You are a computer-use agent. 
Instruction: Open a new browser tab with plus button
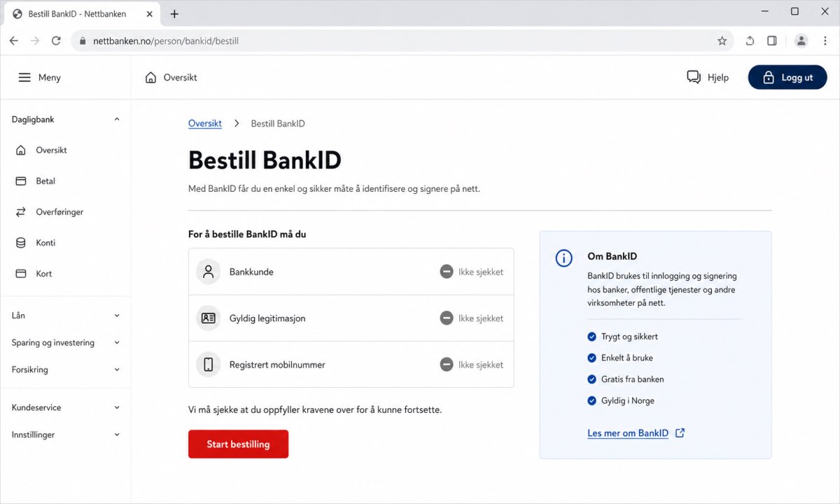[x=174, y=14]
